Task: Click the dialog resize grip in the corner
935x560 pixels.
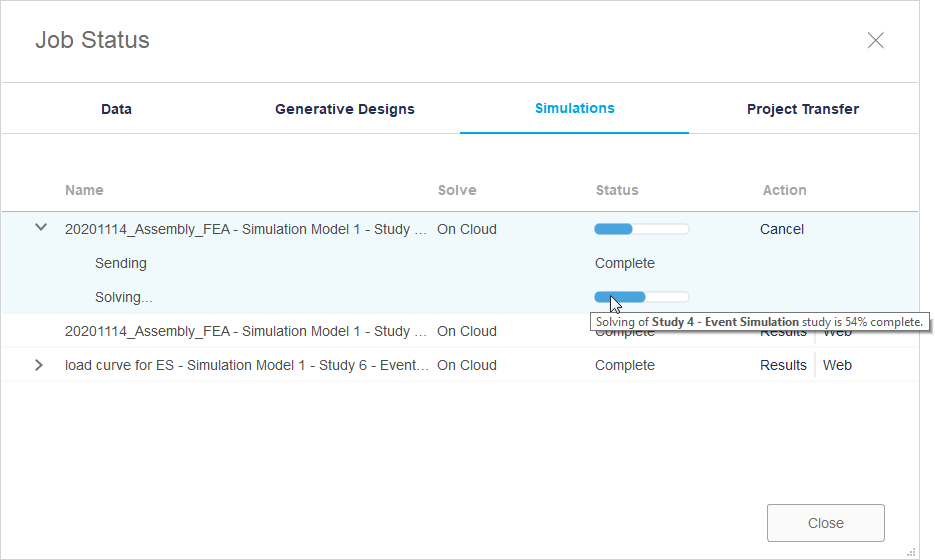Action: pyautogui.click(x=911, y=551)
